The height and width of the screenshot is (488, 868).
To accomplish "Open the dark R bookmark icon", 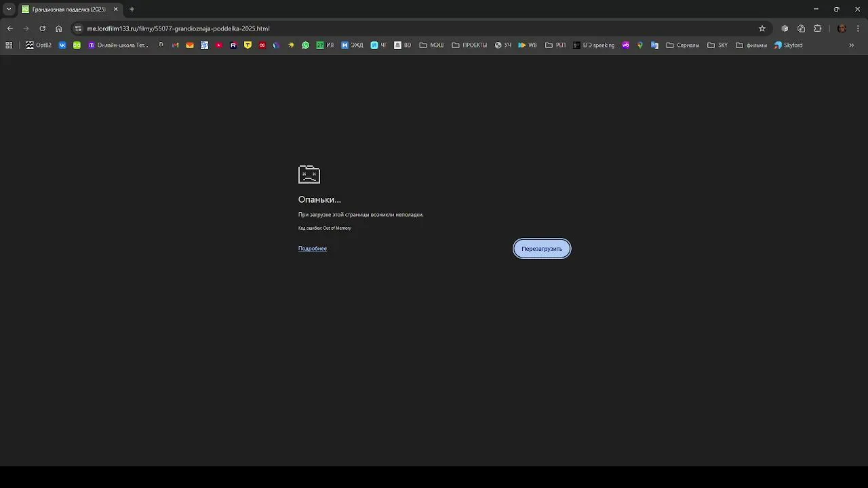I will coord(233,45).
